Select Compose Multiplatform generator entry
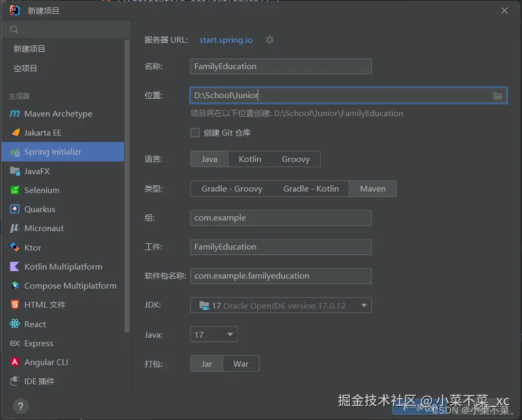Viewport: 522px width, 420px height. pyautogui.click(x=63, y=285)
